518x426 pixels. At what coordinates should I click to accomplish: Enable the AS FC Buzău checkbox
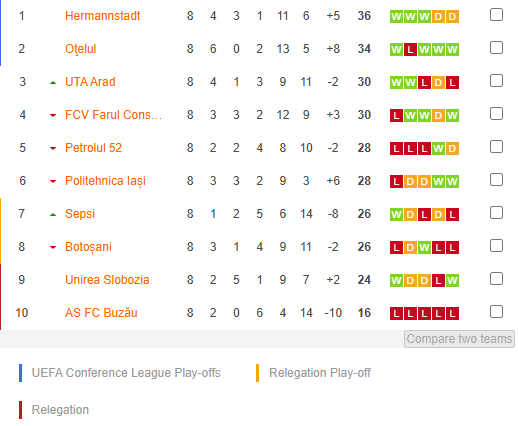(496, 312)
